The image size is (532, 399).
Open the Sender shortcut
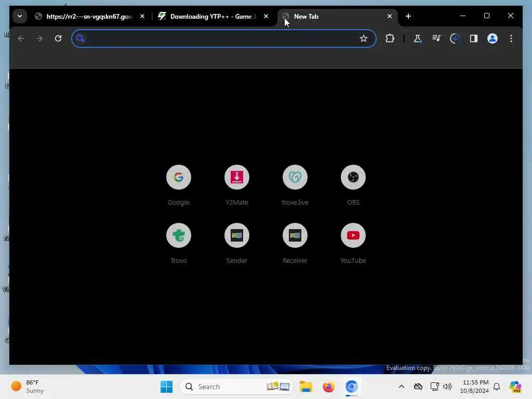click(237, 243)
